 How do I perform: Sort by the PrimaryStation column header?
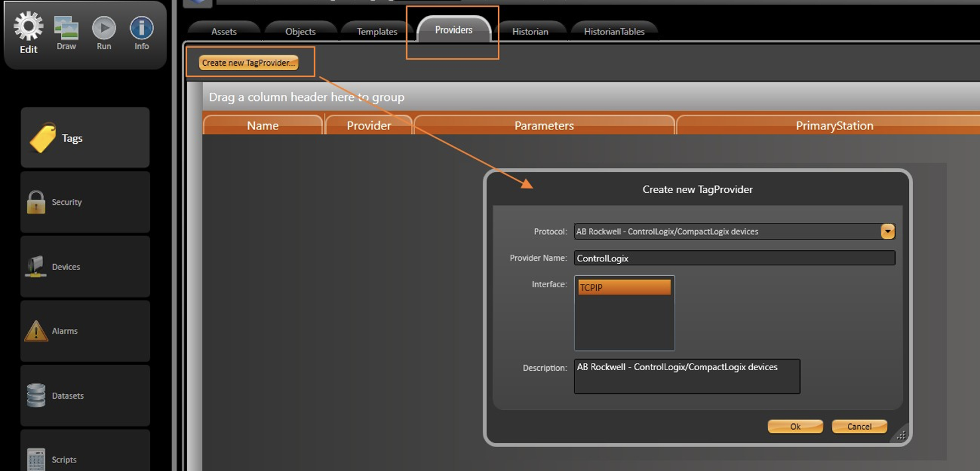tap(834, 125)
